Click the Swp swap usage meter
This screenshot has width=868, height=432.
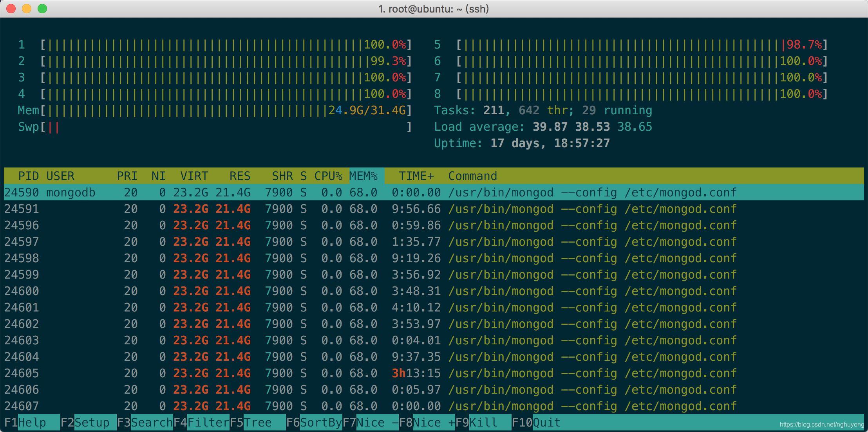215,127
